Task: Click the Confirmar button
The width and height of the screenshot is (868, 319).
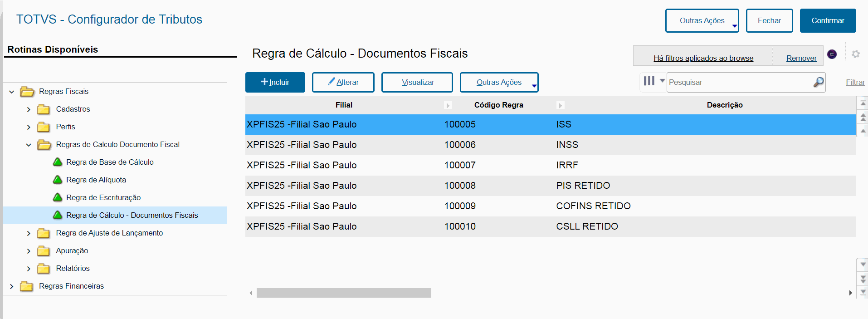Action: [x=828, y=21]
